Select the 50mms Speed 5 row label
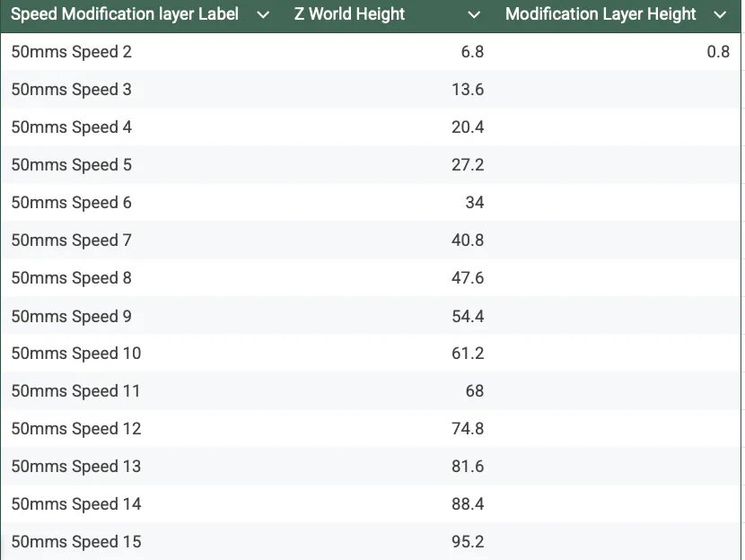The height and width of the screenshot is (560, 745). (x=71, y=164)
